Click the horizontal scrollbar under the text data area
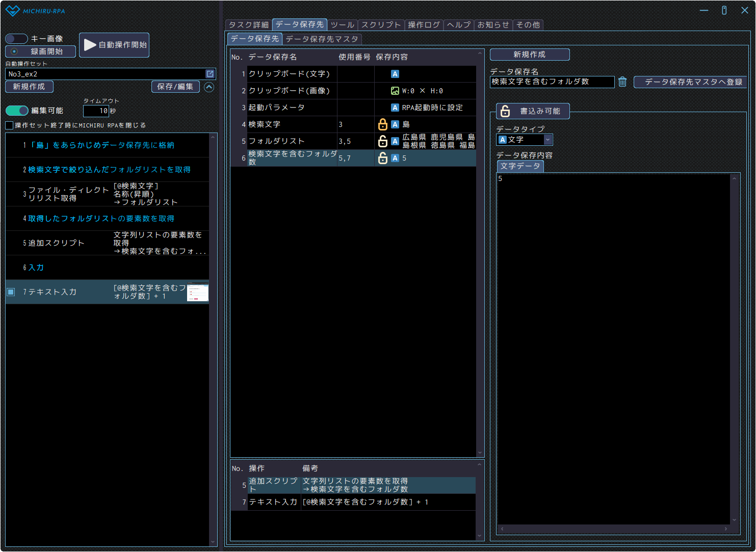The image size is (756, 552). click(x=614, y=529)
